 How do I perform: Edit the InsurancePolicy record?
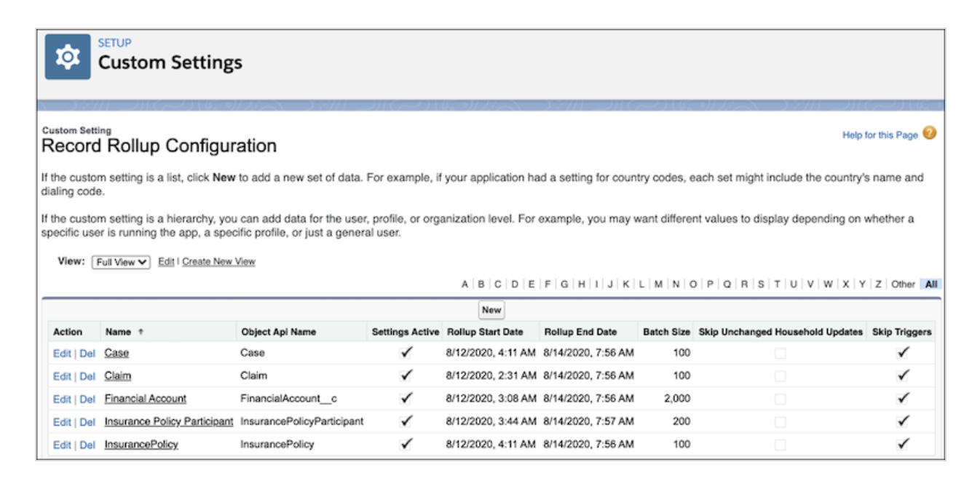62,444
